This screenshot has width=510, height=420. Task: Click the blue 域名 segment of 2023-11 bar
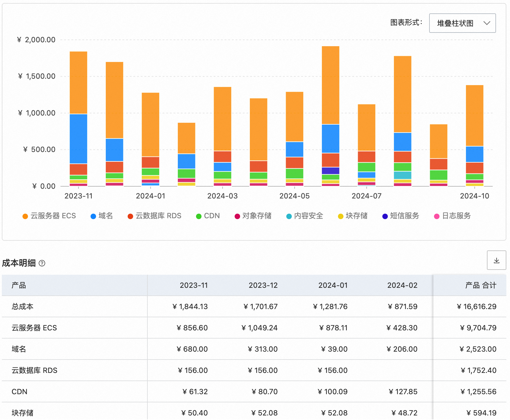78,139
